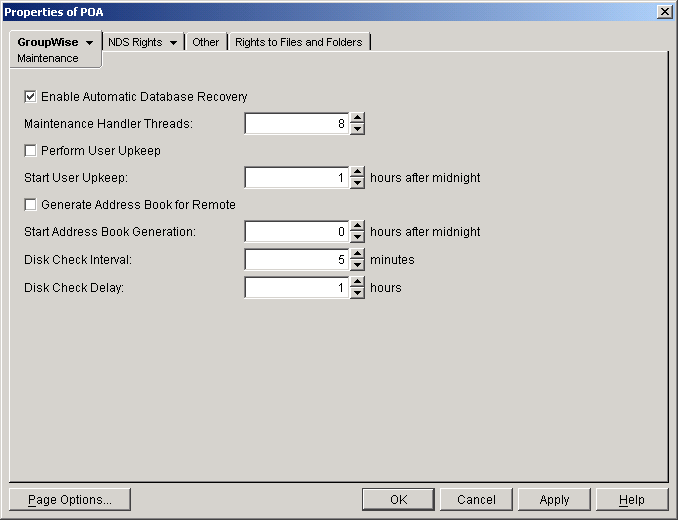678x520 pixels.
Task: Click the Maintenance page label under GroupWise
Action: 48,58
